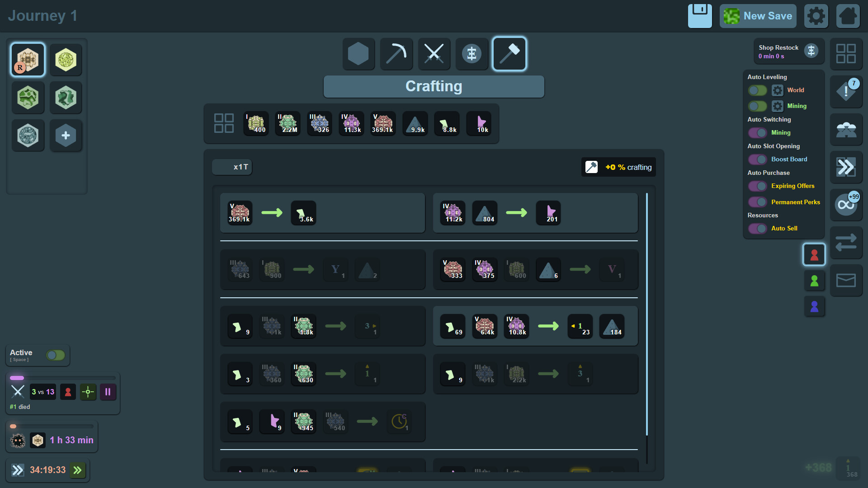Open the infinity perks icon
The height and width of the screenshot is (488, 868).
pos(846,205)
